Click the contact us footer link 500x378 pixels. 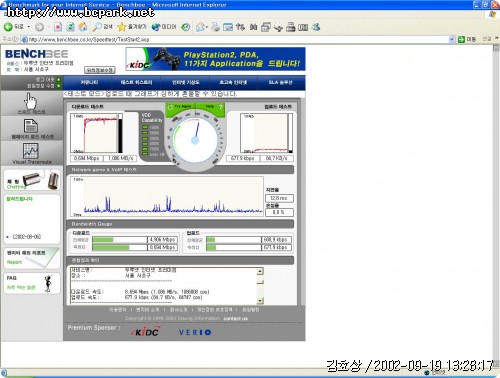[x=235, y=319]
